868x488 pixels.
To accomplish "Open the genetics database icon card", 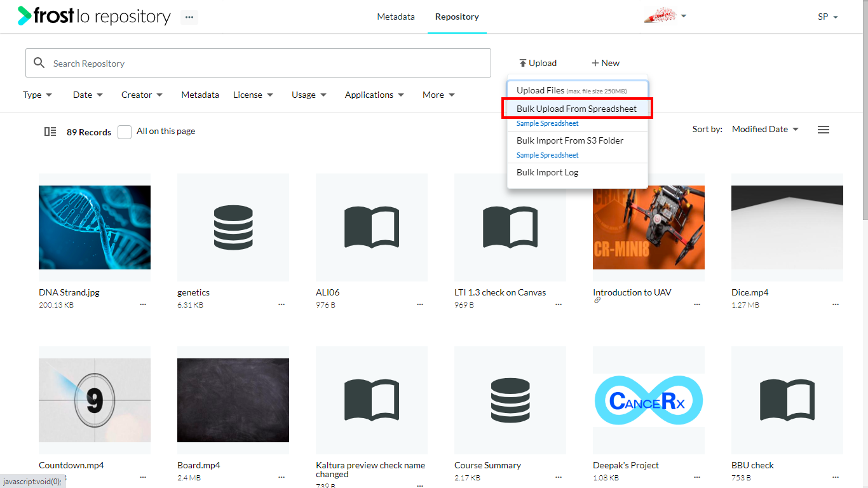I will coord(233,227).
